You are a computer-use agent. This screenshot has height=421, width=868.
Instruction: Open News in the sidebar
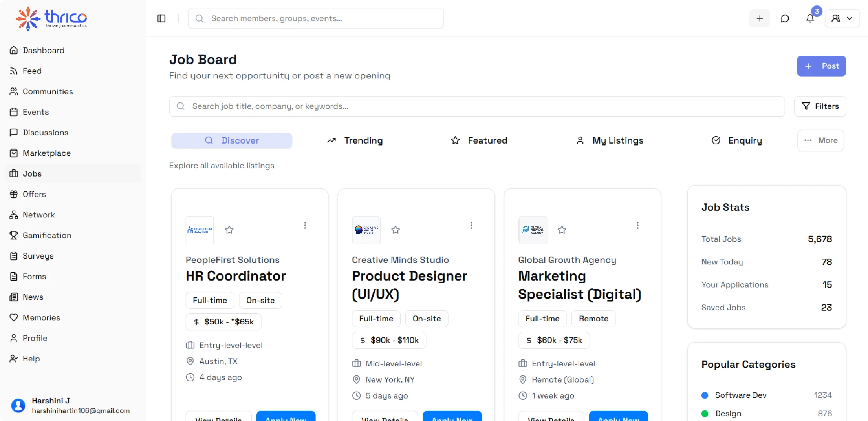pyautogui.click(x=73, y=297)
